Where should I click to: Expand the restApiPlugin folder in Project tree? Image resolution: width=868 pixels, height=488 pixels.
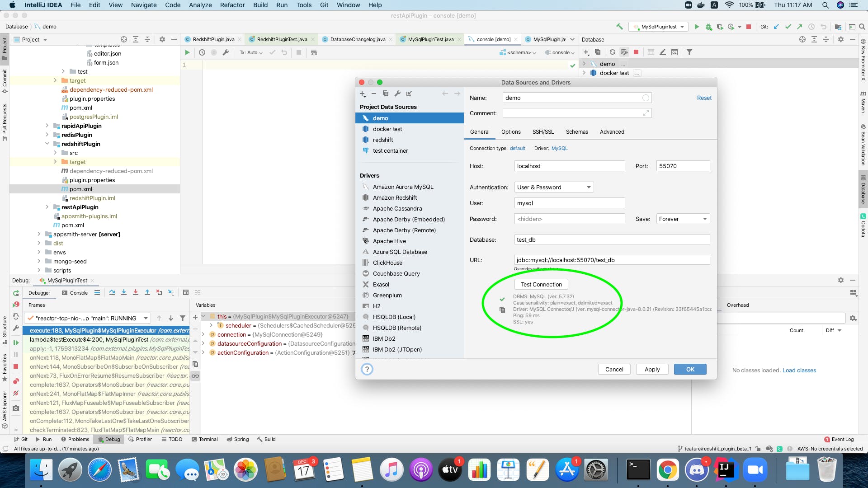point(47,207)
